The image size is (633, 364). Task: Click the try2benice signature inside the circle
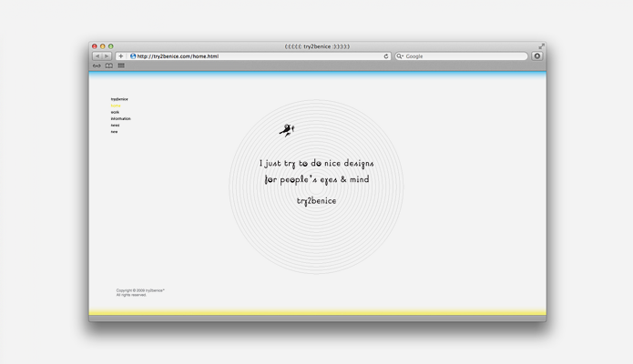(317, 201)
